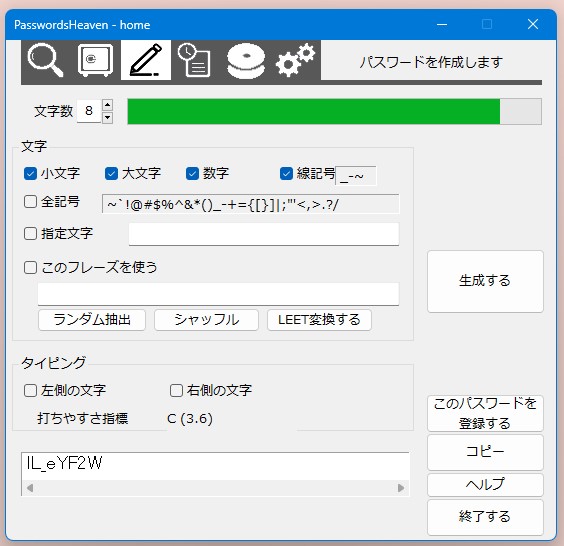Click the 全記号 symbols text field
The image size is (564, 546).
[251, 204]
